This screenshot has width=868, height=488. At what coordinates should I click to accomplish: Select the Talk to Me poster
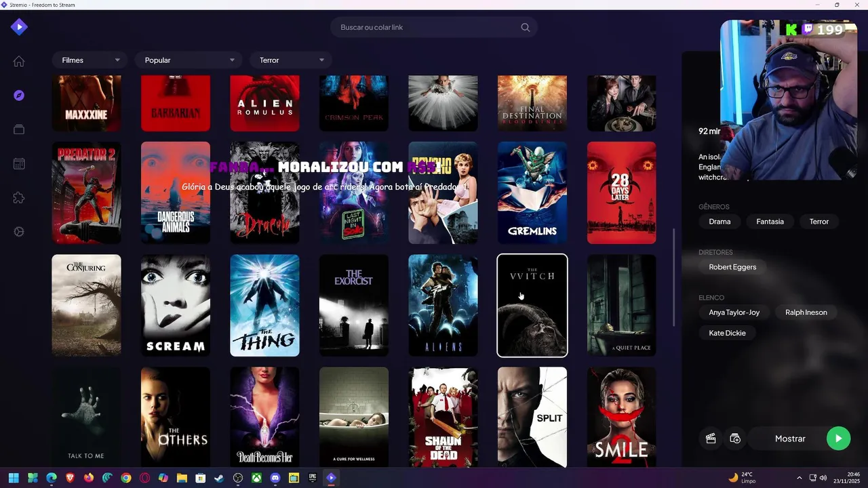(x=86, y=417)
